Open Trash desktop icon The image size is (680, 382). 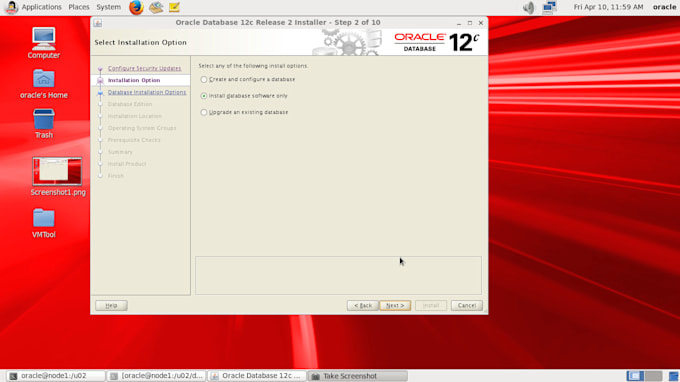click(x=43, y=124)
